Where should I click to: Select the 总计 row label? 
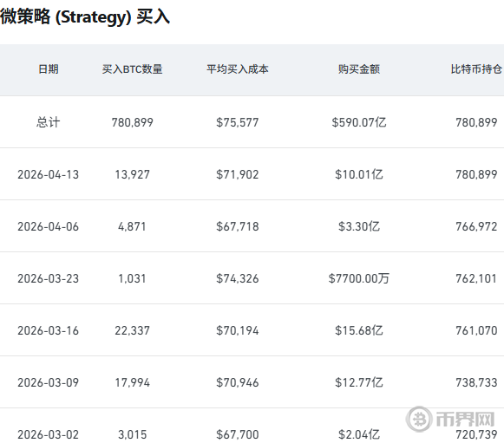click(x=49, y=122)
